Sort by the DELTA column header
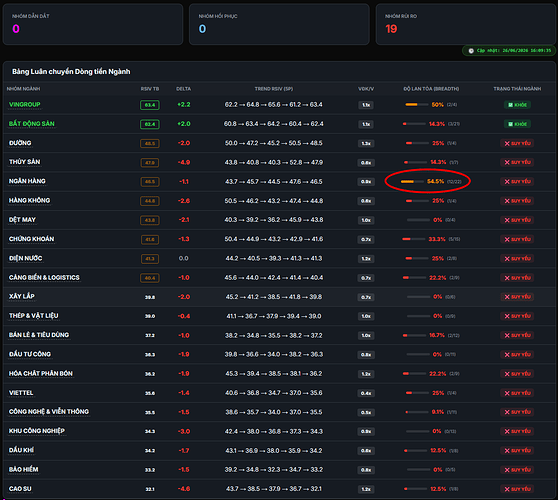 [x=184, y=89]
